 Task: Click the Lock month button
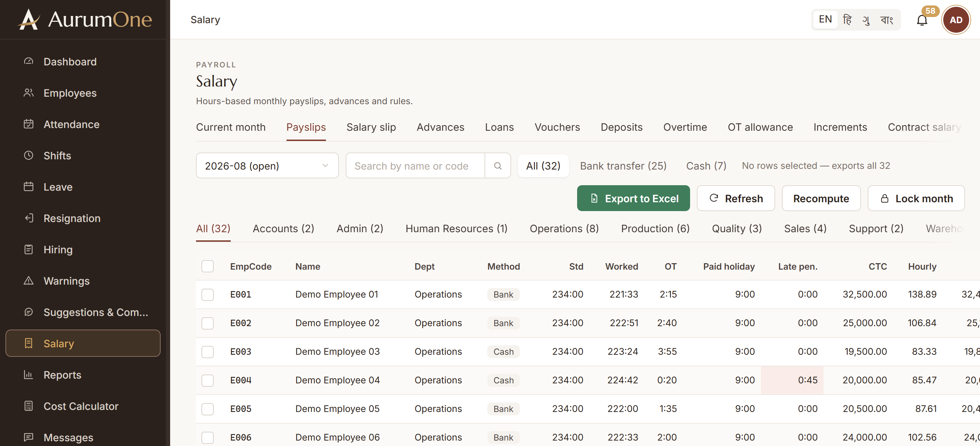(916, 198)
